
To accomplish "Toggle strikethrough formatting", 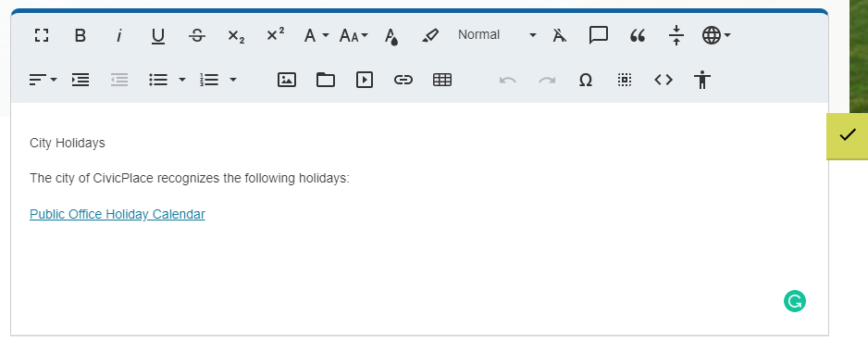I will [x=196, y=35].
